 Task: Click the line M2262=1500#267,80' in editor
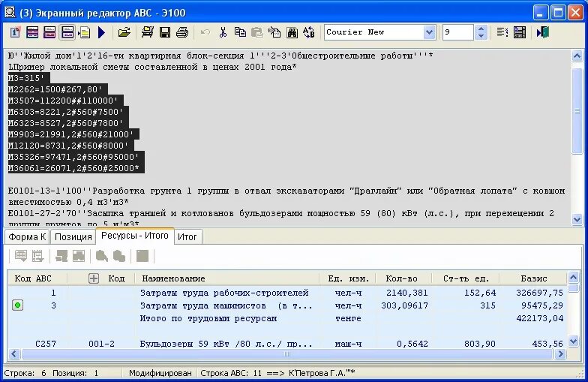pyautogui.click(x=55, y=89)
